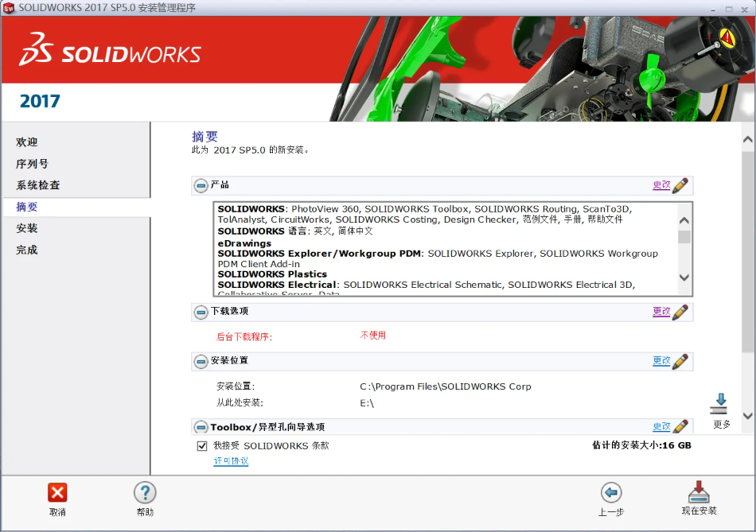Click the SOLIDWORKS logo in the banner
The image size is (756, 532).
click(110, 49)
